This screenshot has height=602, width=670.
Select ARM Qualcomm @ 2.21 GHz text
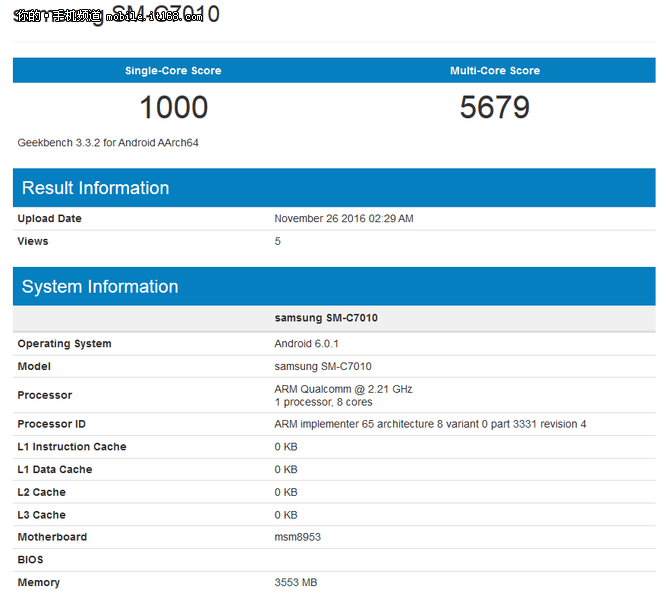343,389
